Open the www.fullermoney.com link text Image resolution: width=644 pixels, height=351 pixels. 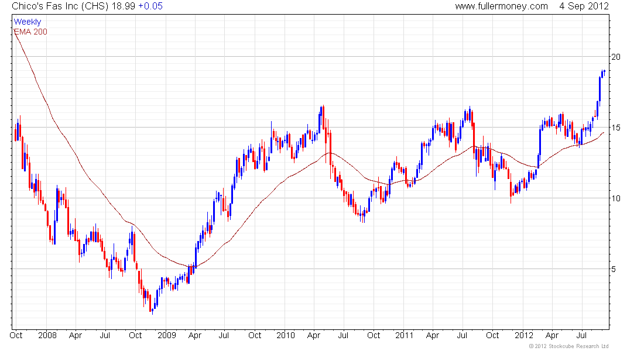pos(501,6)
